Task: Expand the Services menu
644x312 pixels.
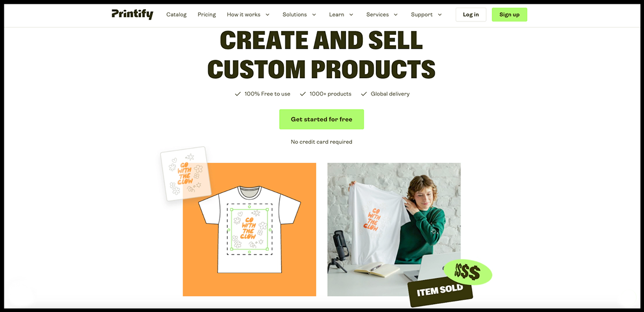Action: click(x=382, y=14)
